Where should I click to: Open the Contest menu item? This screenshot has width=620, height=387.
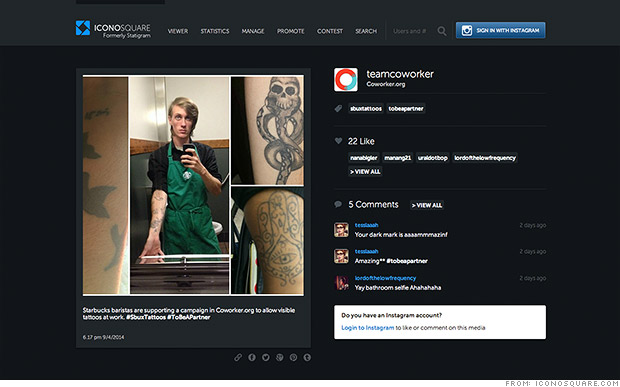[x=330, y=31]
